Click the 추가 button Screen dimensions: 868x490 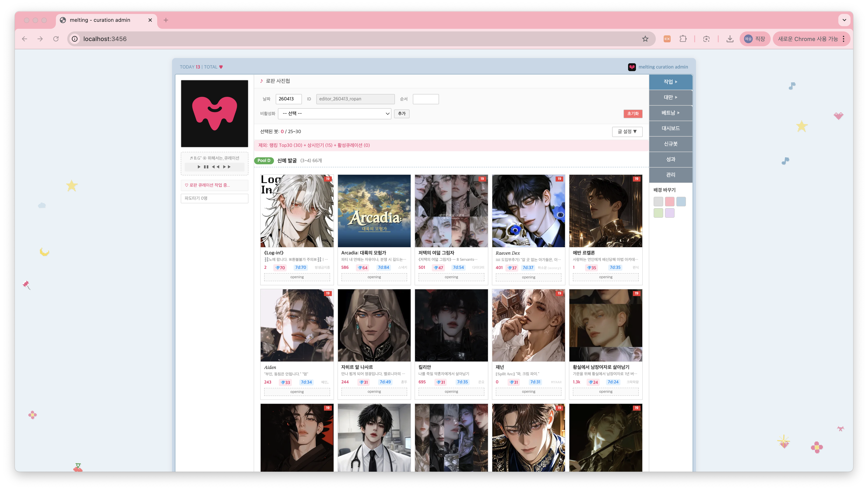[x=401, y=113]
